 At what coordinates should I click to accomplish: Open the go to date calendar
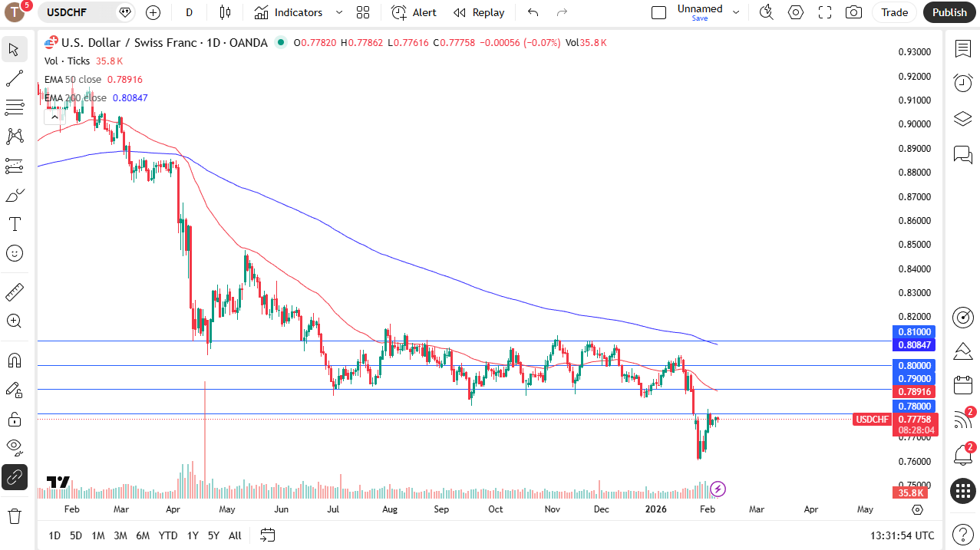[x=267, y=535]
